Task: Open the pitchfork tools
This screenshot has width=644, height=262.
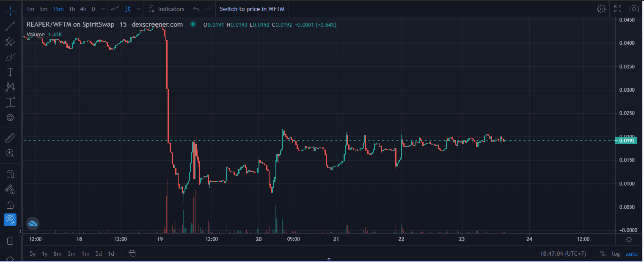Action: tap(10, 41)
